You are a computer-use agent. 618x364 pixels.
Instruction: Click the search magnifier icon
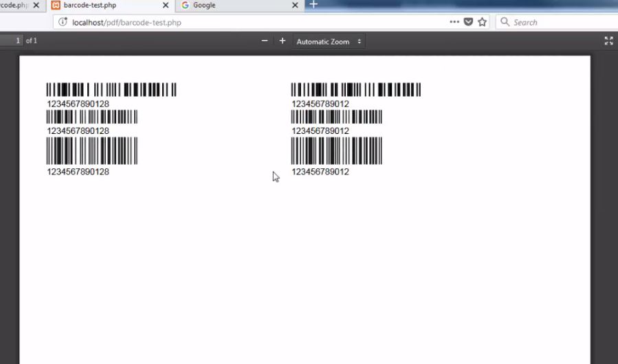(505, 22)
